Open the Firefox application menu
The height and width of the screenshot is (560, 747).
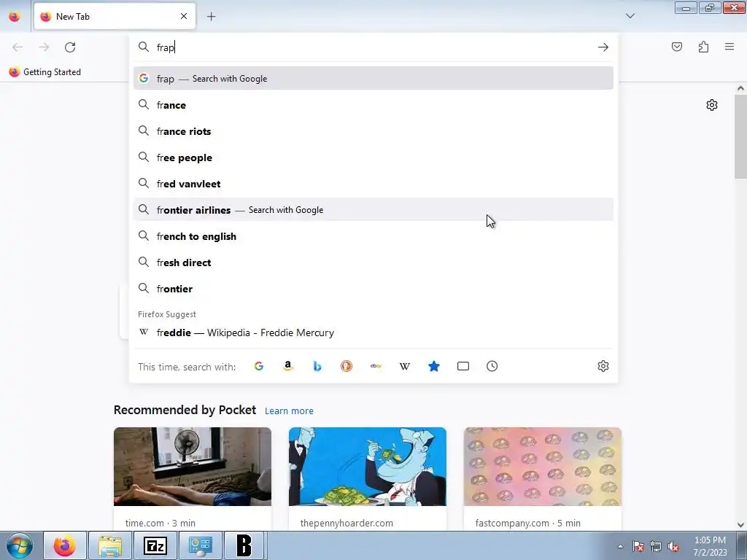pyautogui.click(x=729, y=47)
